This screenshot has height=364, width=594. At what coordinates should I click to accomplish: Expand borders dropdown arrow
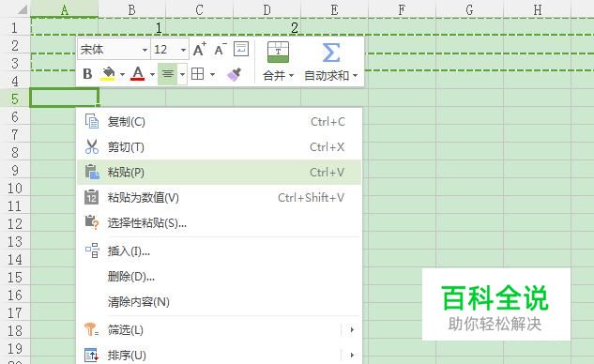[x=212, y=74]
